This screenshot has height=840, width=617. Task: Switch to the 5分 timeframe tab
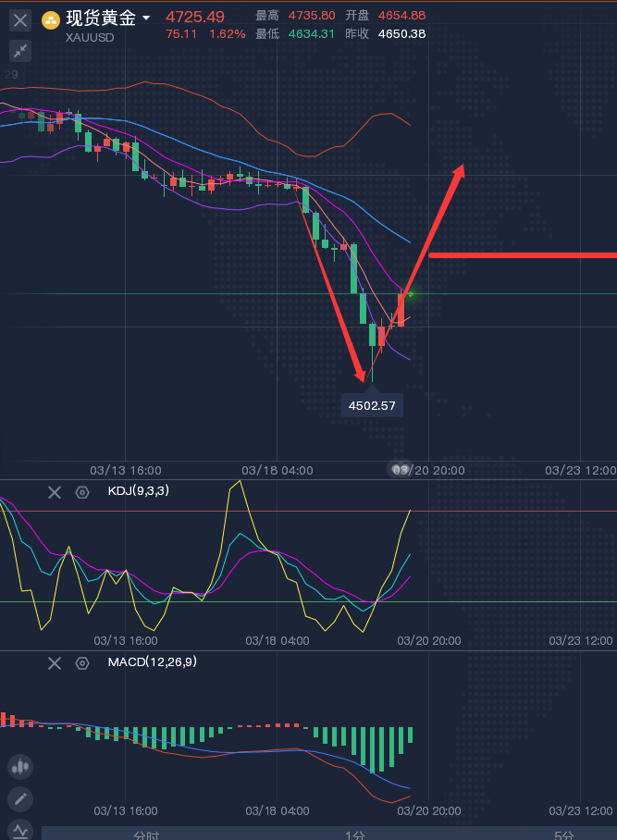(x=563, y=834)
